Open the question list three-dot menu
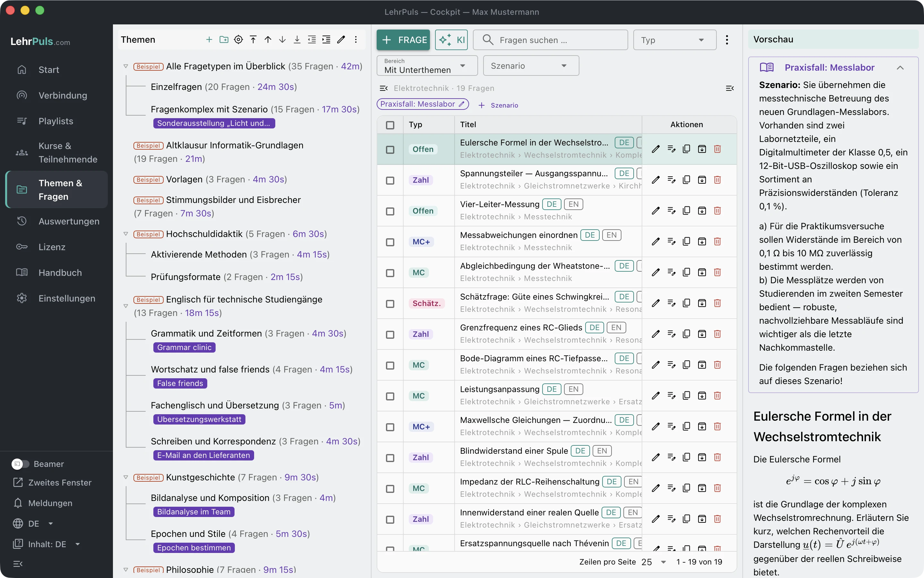924x578 pixels. point(727,40)
